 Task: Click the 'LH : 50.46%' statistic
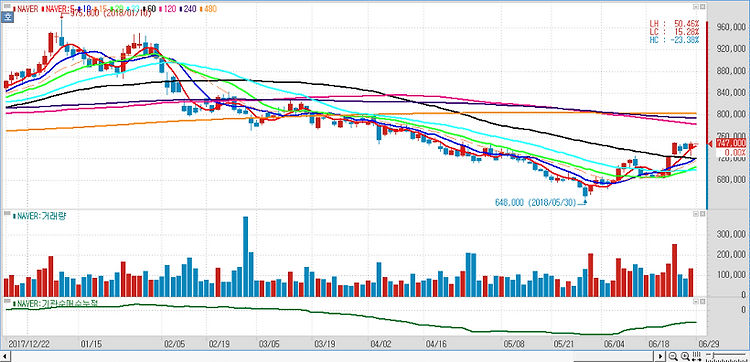tap(674, 23)
